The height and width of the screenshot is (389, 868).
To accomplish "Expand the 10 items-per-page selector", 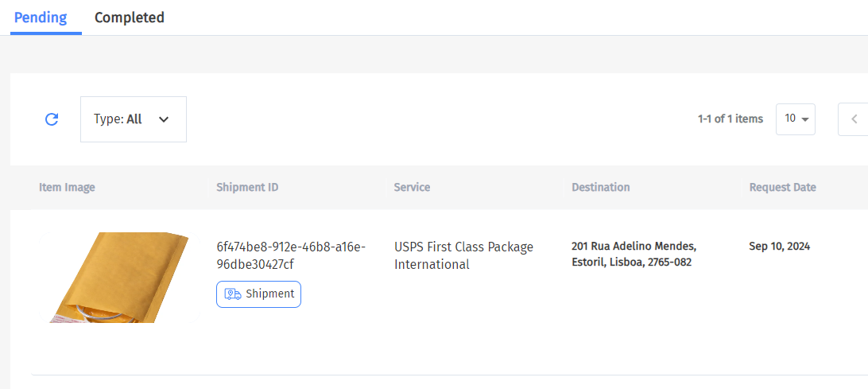I will coord(795,119).
